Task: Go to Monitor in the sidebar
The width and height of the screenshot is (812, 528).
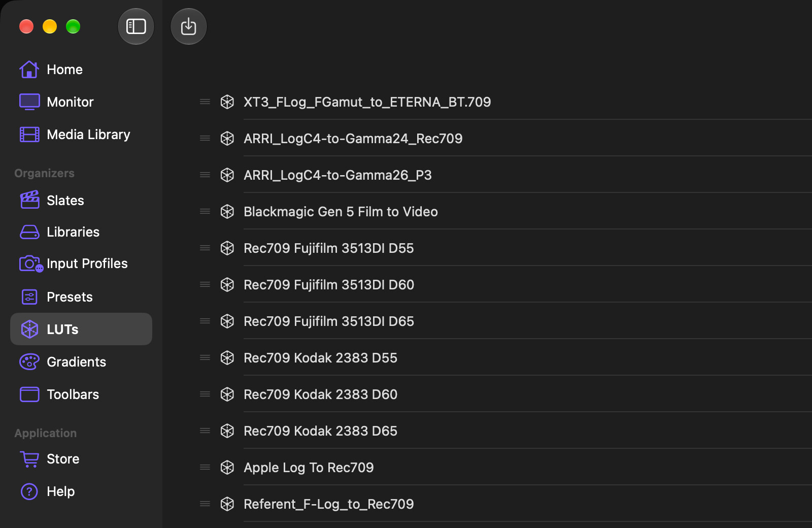Action: (x=81, y=102)
